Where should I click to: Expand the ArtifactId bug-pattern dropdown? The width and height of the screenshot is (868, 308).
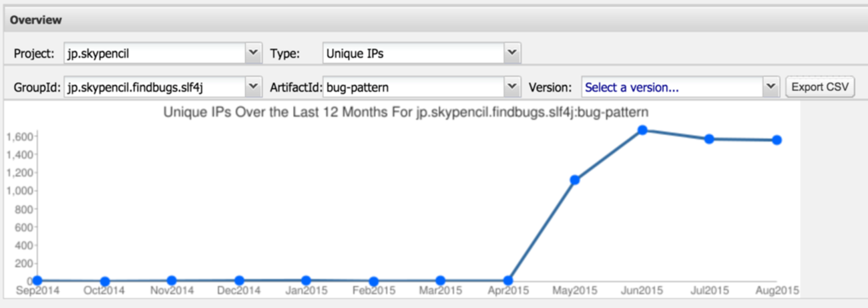(x=512, y=87)
